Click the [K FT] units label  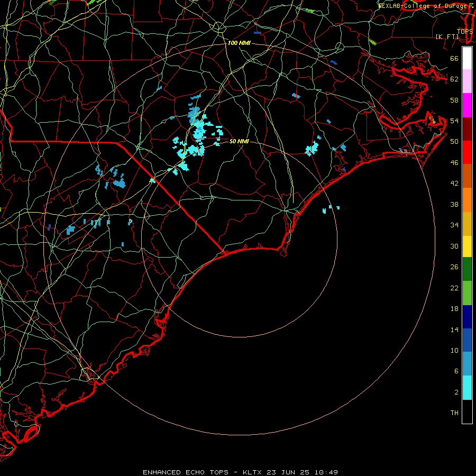pyautogui.click(x=447, y=36)
